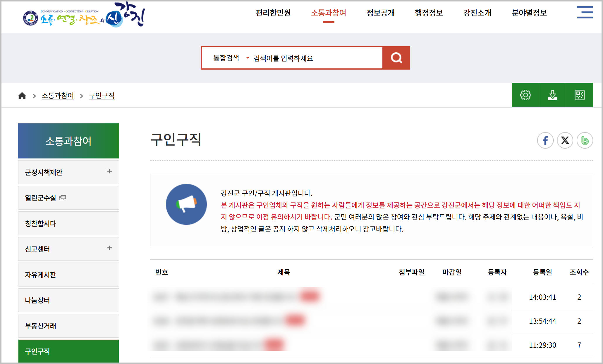Go to 부동산거래 sidebar item
This screenshot has height=364, width=603.
click(40, 326)
